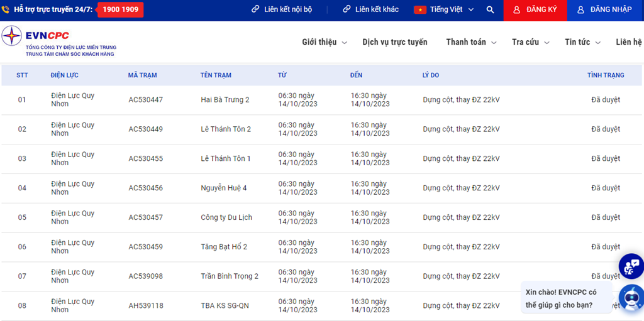The width and height of the screenshot is (644, 321).
Task: Select the Hai Bà Trưng 2 station row
Action: tap(225, 100)
